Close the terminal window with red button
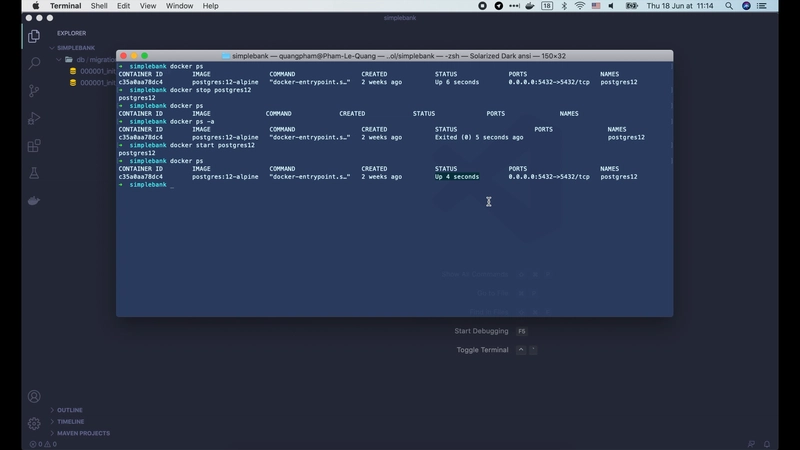Screen dimensions: 800x450 click(x=123, y=56)
